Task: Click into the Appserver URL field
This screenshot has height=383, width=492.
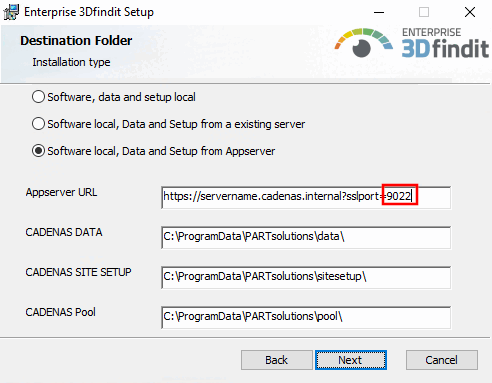Action: tap(306, 197)
